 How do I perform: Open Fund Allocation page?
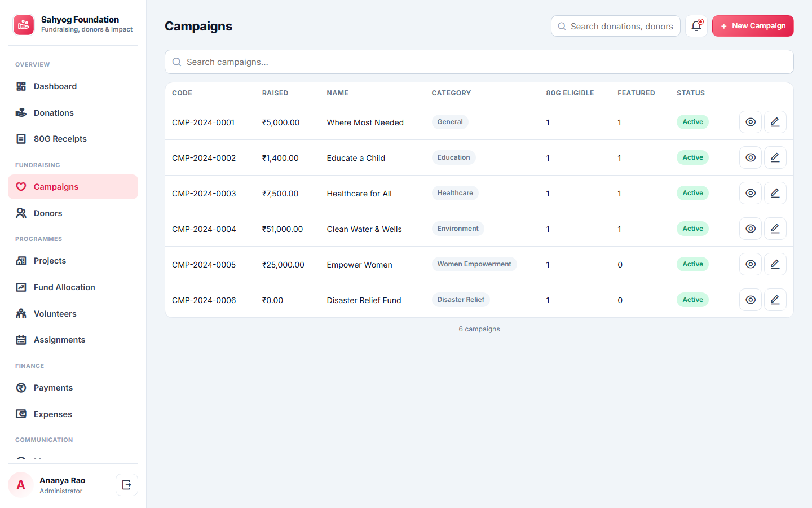tap(73, 287)
